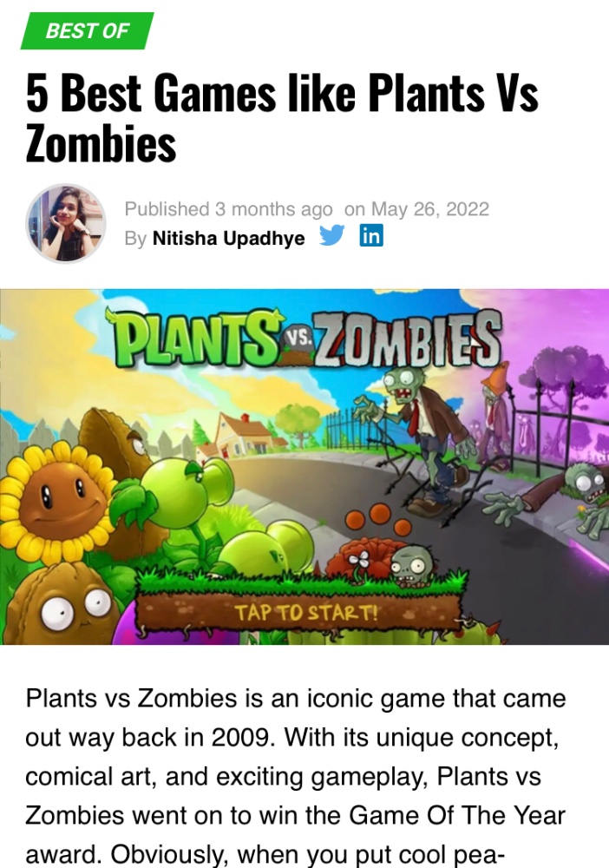
Task: Click the author's round profile photo
Action: pyautogui.click(x=66, y=223)
